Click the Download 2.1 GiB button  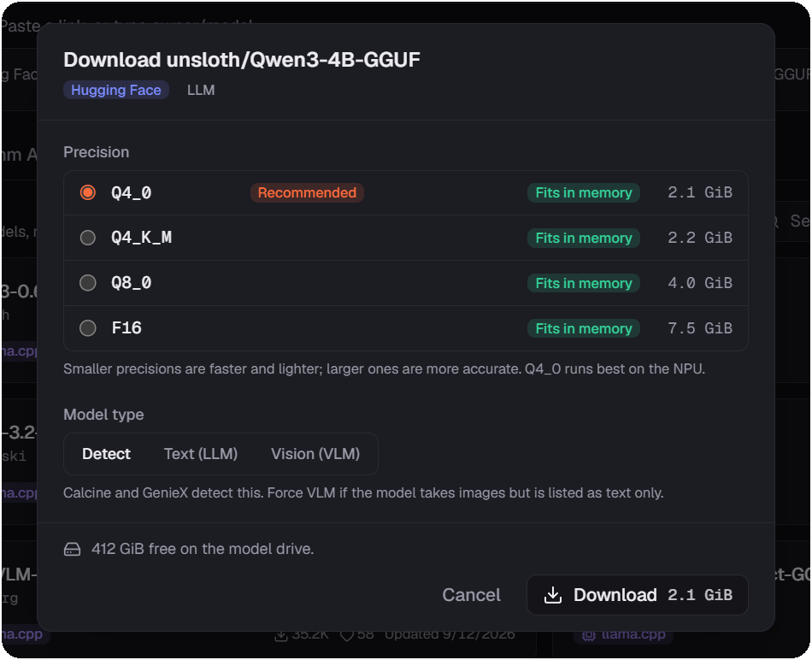[638, 595]
